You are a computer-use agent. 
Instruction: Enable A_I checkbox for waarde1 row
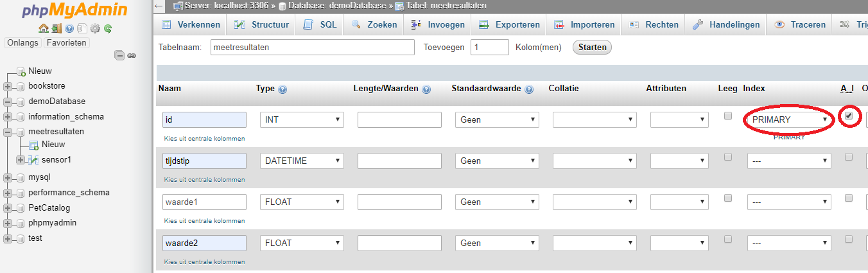(x=849, y=198)
